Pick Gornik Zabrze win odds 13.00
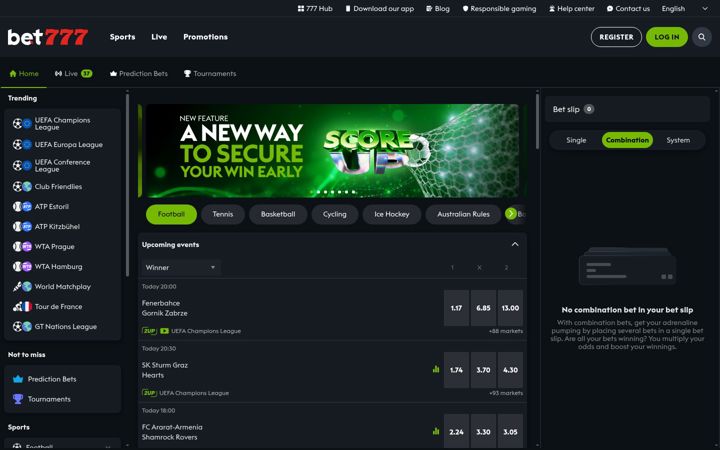This screenshot has height=450, width=720. pyautogui.click(x=511, y=308)
